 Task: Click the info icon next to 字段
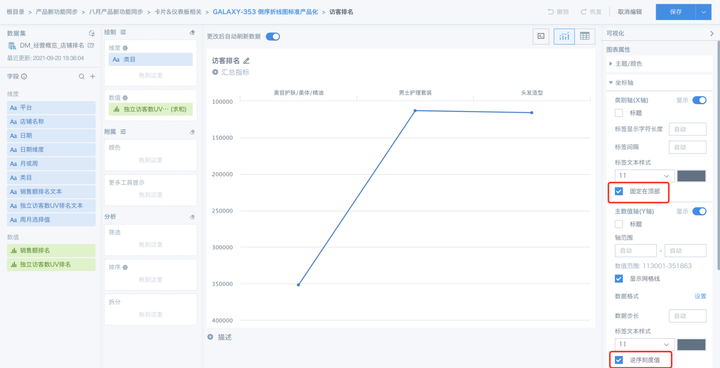click(x=24, y=76)
